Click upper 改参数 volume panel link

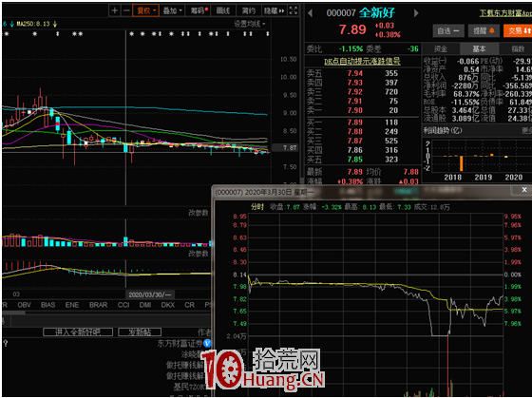(x=199, y=213)
